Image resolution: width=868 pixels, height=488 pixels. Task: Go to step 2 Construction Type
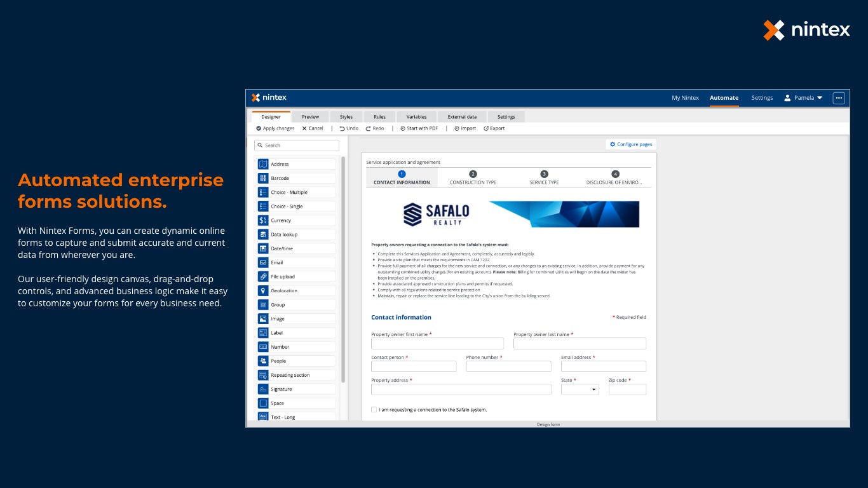pos(473,177)
